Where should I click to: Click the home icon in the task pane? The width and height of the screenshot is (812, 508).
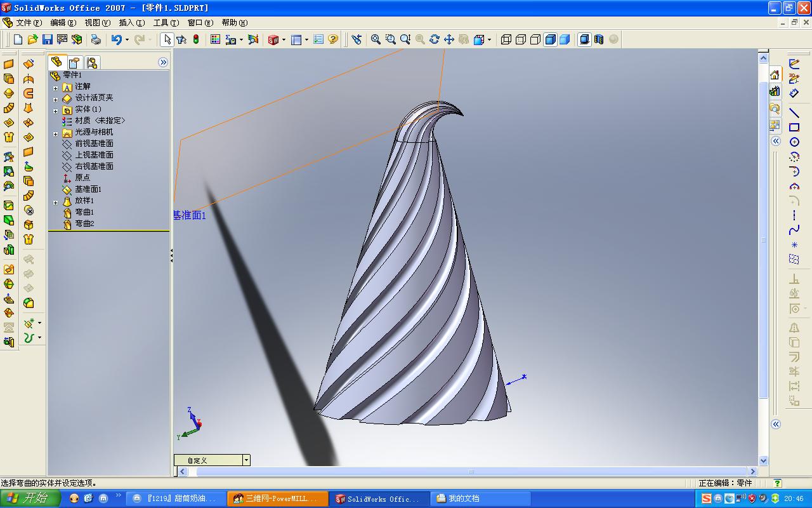coord(775,75)
